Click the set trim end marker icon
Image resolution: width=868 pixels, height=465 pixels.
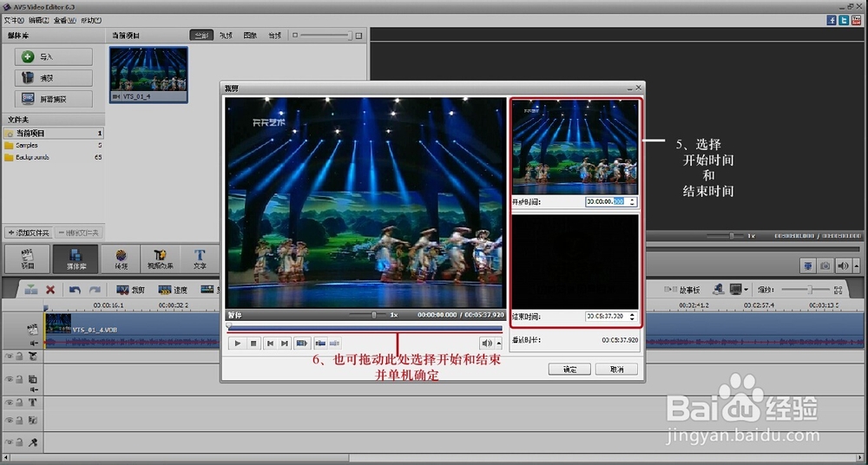pos(334,344)
